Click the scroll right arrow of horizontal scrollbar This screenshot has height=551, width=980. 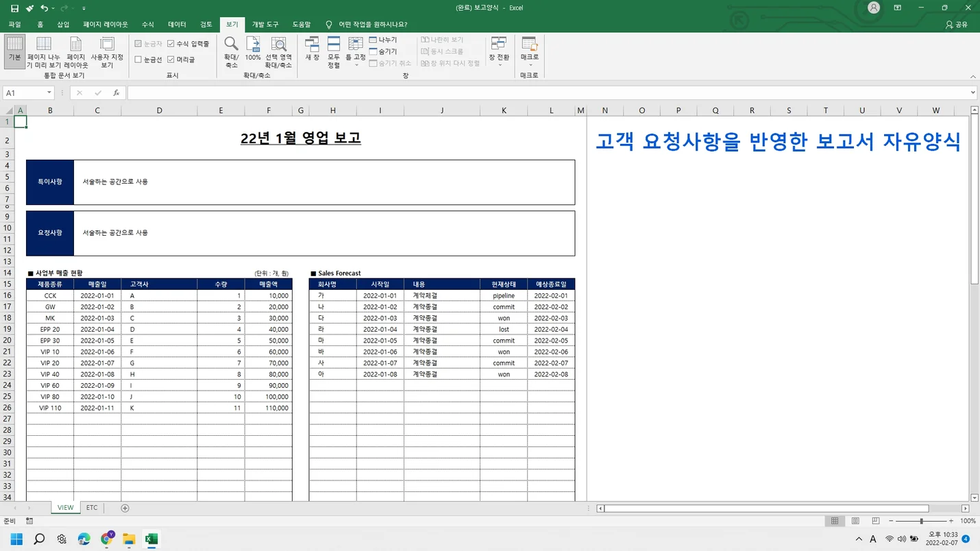click(x=966, y=509)
